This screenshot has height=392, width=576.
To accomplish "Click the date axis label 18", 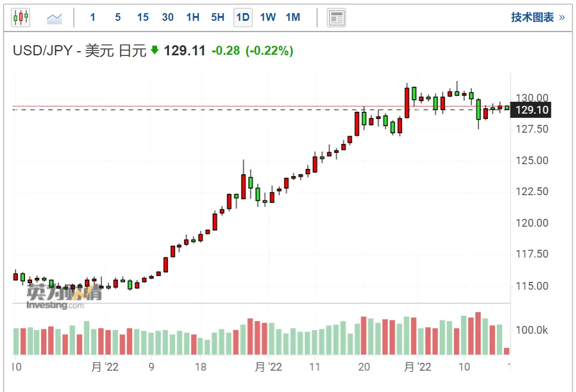I will point(201,366).
